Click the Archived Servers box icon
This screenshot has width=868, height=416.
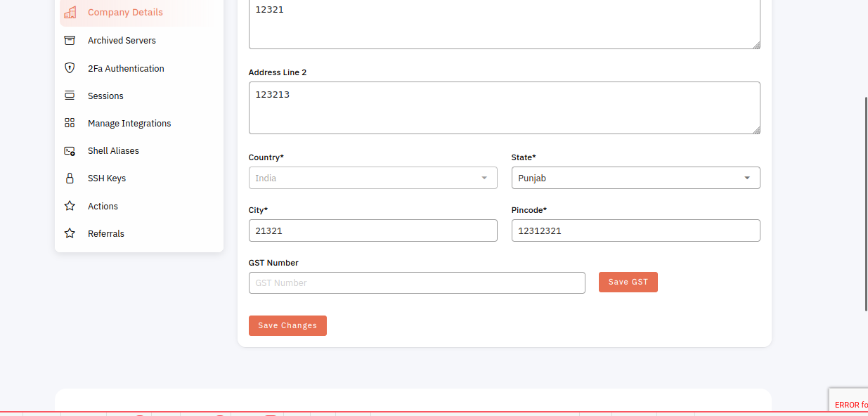pos(70,40)
